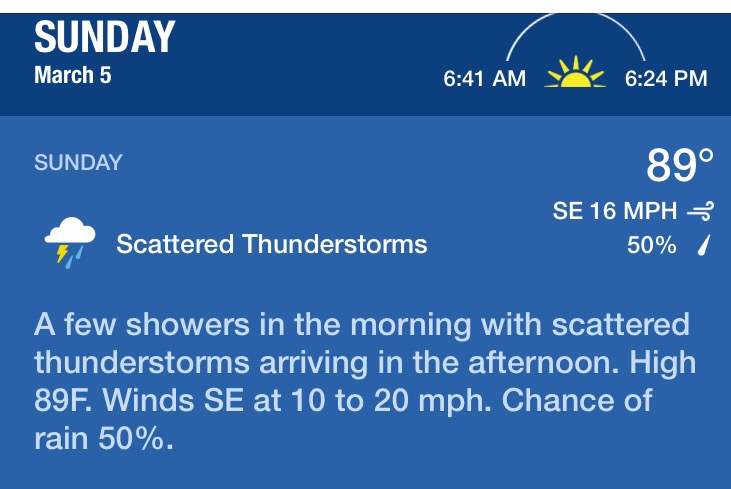Click the yellow sun icon
731x489 pixels.
coord(575,75)
